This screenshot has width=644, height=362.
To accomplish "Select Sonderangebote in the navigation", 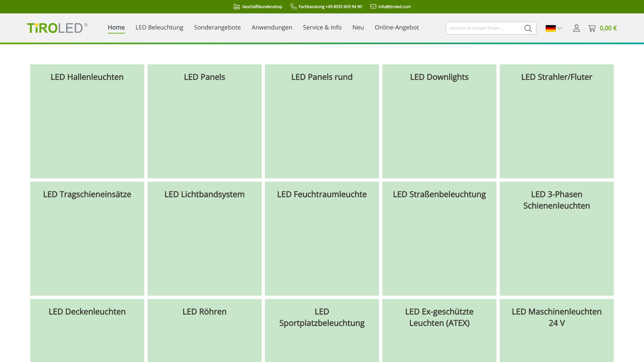I will tap(217, 27).
